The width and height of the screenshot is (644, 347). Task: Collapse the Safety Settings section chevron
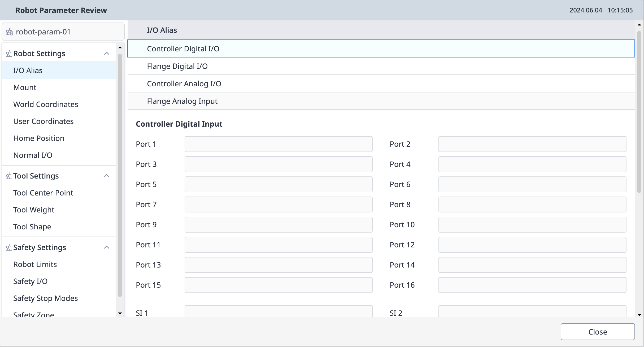[x=107, y=247]
